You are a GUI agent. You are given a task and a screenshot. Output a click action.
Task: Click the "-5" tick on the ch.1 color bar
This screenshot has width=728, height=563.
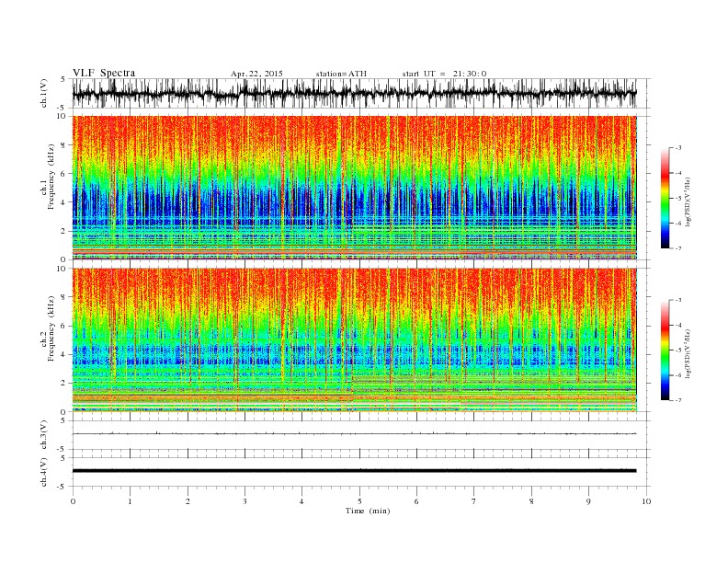(x=677, y=199)
